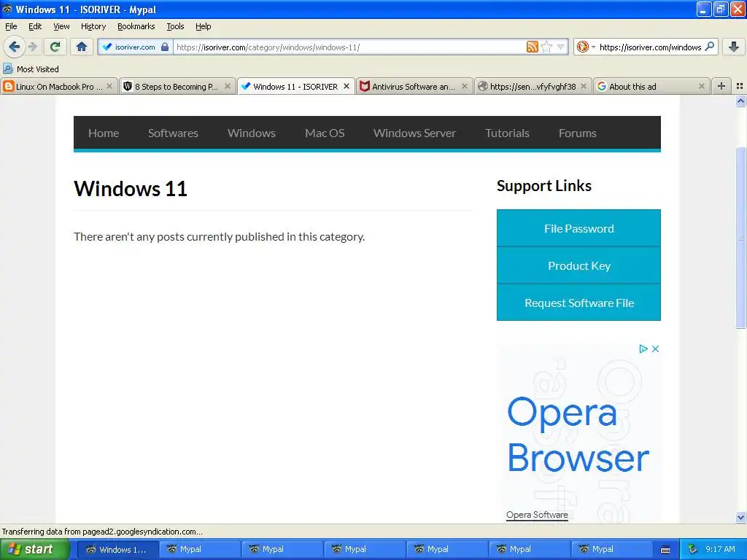Open the Bookmarks menu
The image size is (747, 560).
[x=136, y=26]
